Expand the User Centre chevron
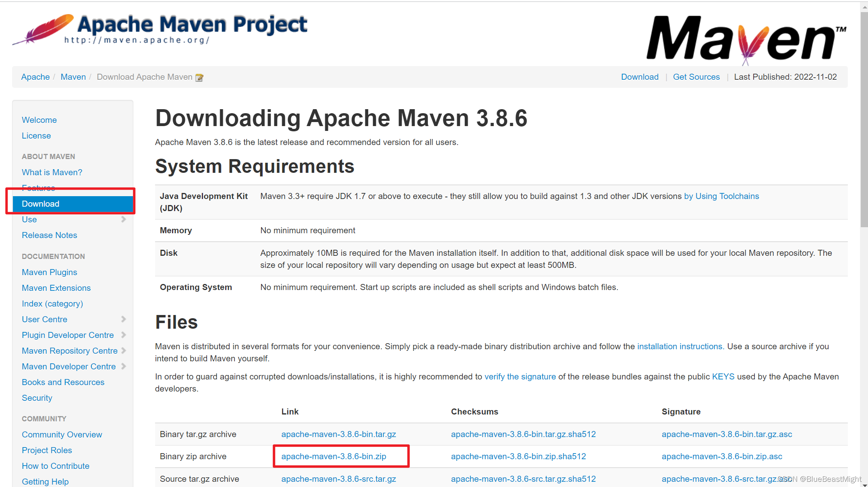 124,319
